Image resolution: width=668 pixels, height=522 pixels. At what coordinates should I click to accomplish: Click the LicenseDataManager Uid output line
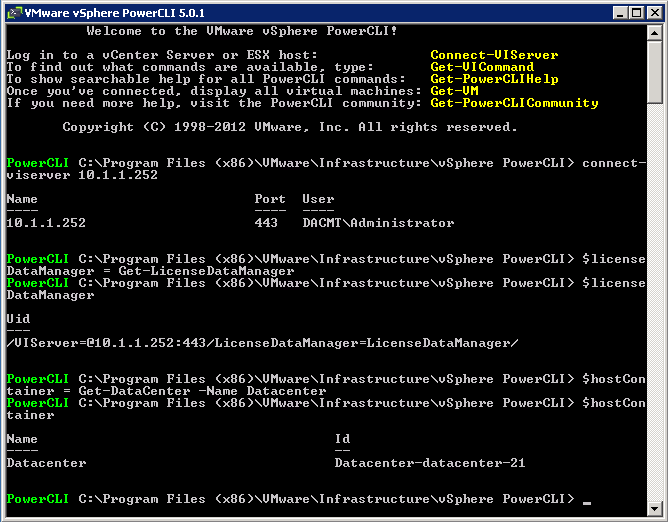click(262, 343)
